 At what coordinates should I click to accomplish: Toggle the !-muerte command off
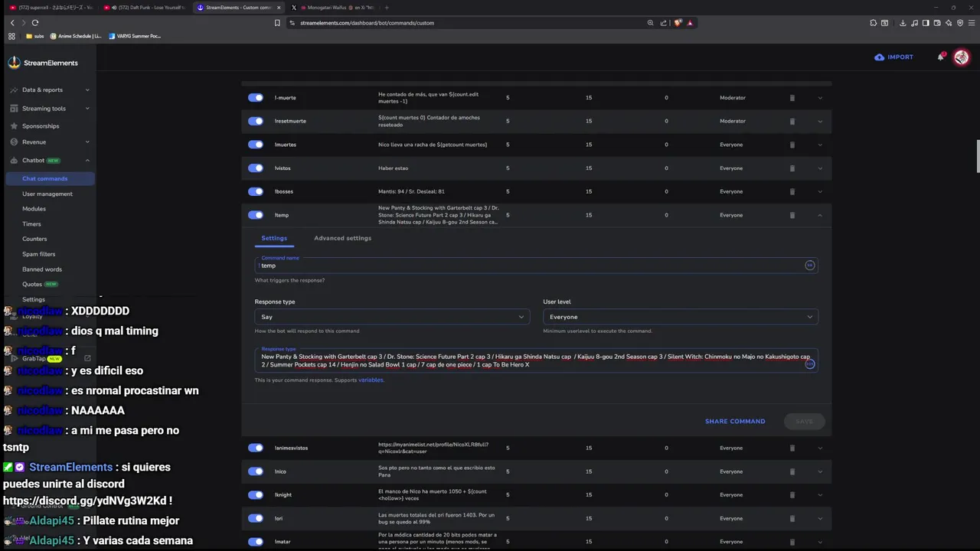click(256, 98)
